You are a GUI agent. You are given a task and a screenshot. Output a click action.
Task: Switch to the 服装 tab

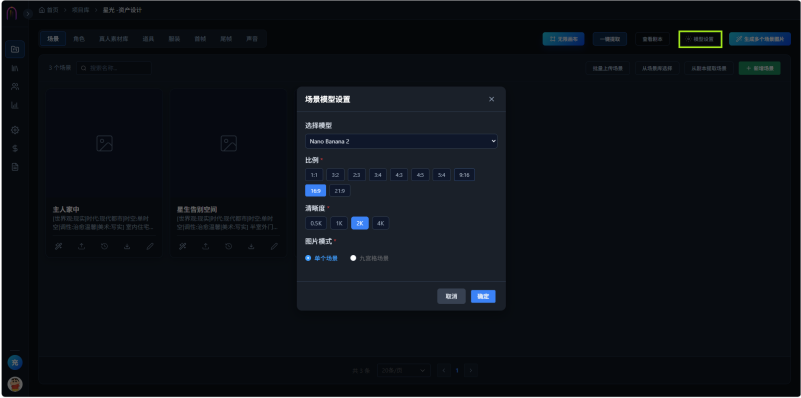pos(174,39)
